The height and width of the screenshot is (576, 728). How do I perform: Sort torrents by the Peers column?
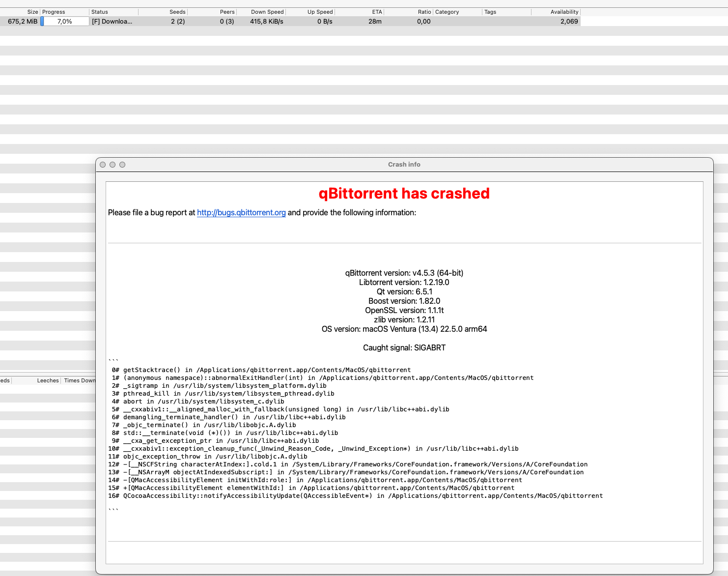point(221,11)
